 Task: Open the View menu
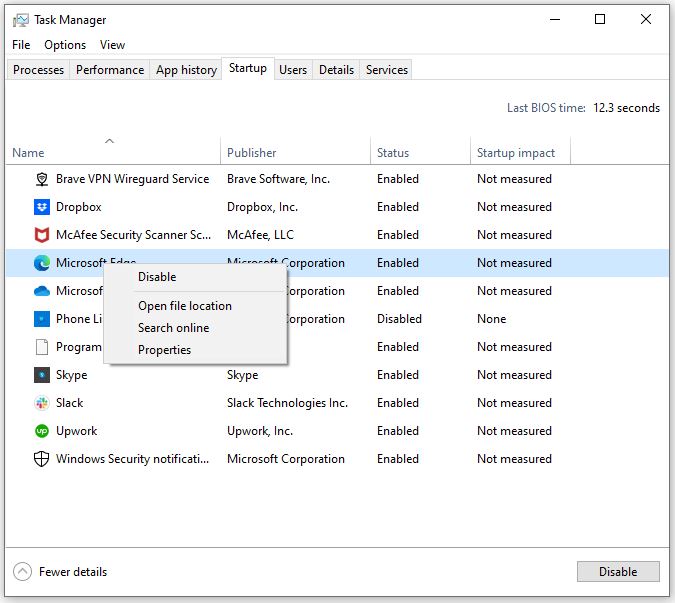coord(112,45)
